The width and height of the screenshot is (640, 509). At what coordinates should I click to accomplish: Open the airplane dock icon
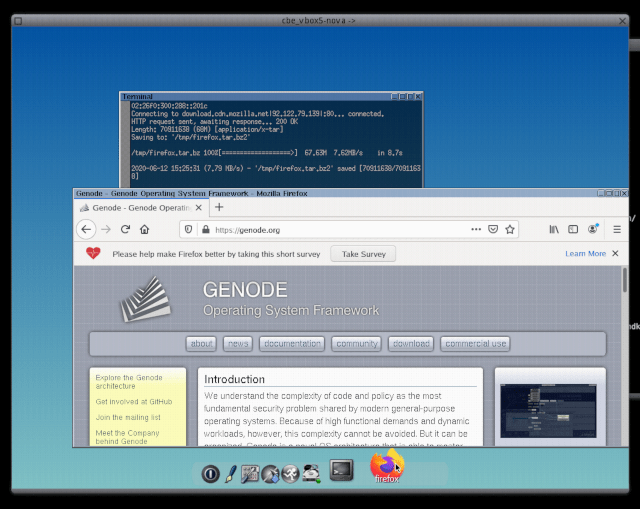270,474
